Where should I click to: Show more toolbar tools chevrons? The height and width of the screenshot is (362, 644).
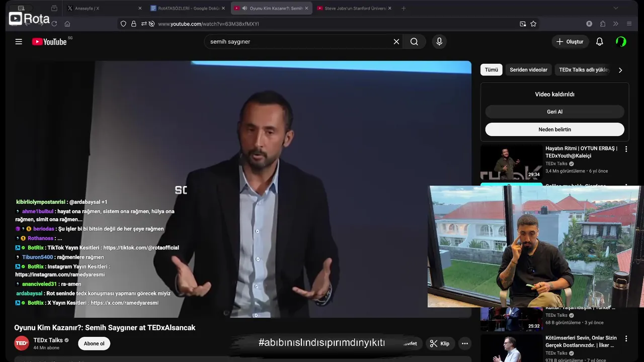(x=615, y=24)
